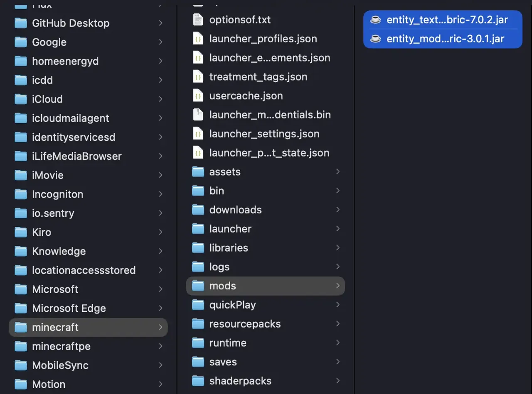Expand the resourcepacks folder chevron
The height and width of the screenshot is (394, 532).
point(338,324)
